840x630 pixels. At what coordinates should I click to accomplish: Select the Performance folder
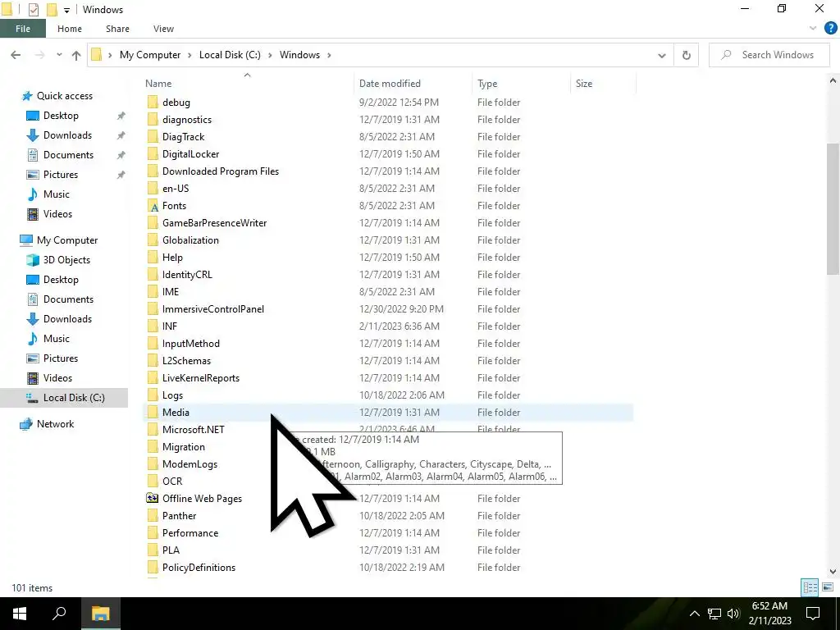190,533
